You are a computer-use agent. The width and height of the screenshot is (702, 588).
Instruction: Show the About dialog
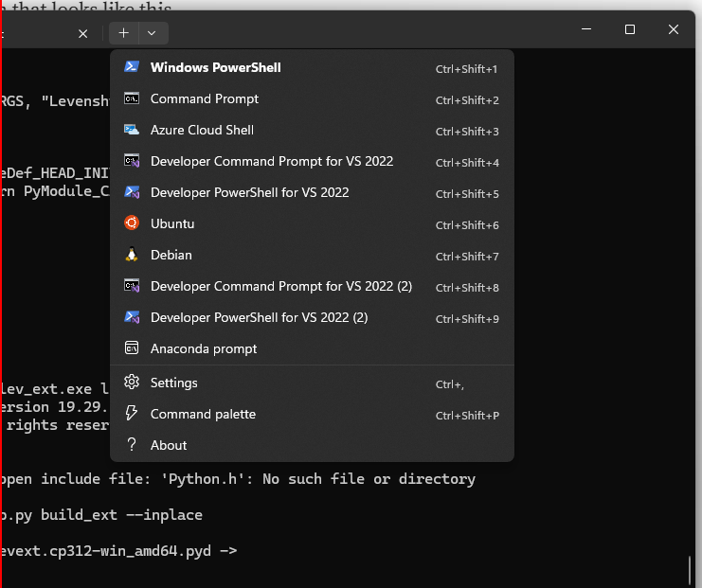(312, 445)
